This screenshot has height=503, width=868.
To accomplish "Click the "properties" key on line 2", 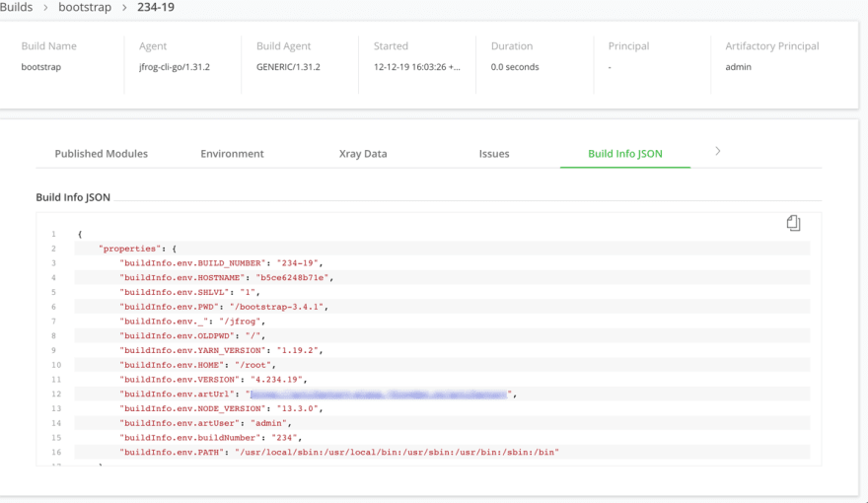I will point(130,249).
